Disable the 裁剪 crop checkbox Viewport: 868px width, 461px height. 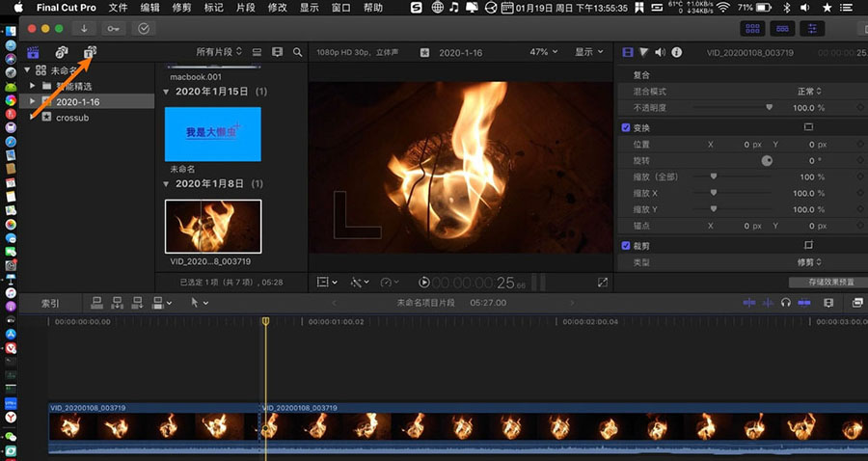[x=626, y=246]
